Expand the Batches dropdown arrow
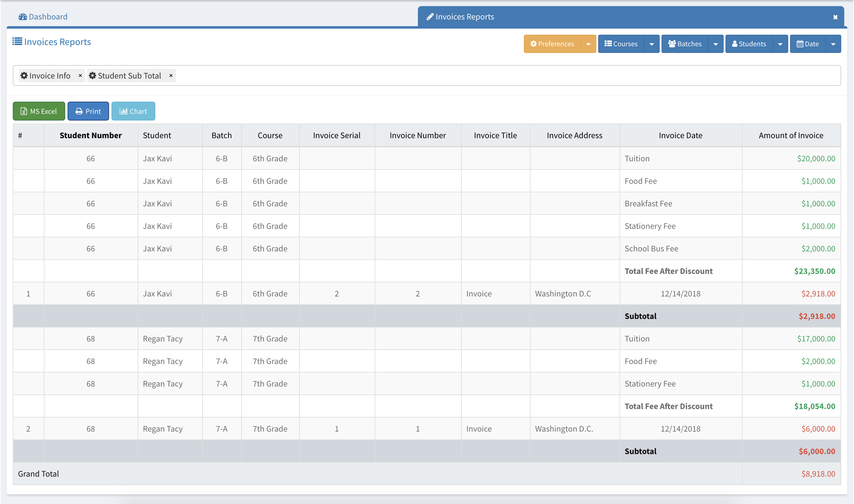This screenshot has height=504, width=854. click(715, 44)
